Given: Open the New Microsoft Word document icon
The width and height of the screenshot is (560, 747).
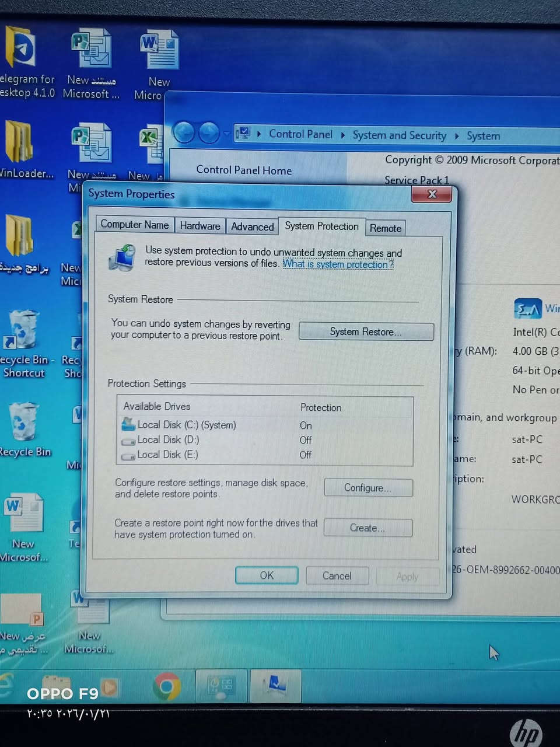Looking at the screenshot, I should (23, 514).
